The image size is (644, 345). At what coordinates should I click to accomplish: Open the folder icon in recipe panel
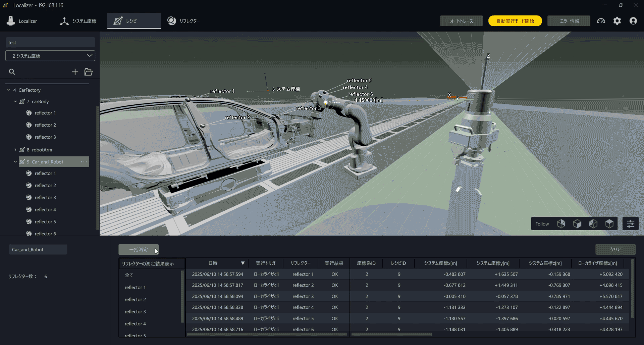(x=89, y=72)
